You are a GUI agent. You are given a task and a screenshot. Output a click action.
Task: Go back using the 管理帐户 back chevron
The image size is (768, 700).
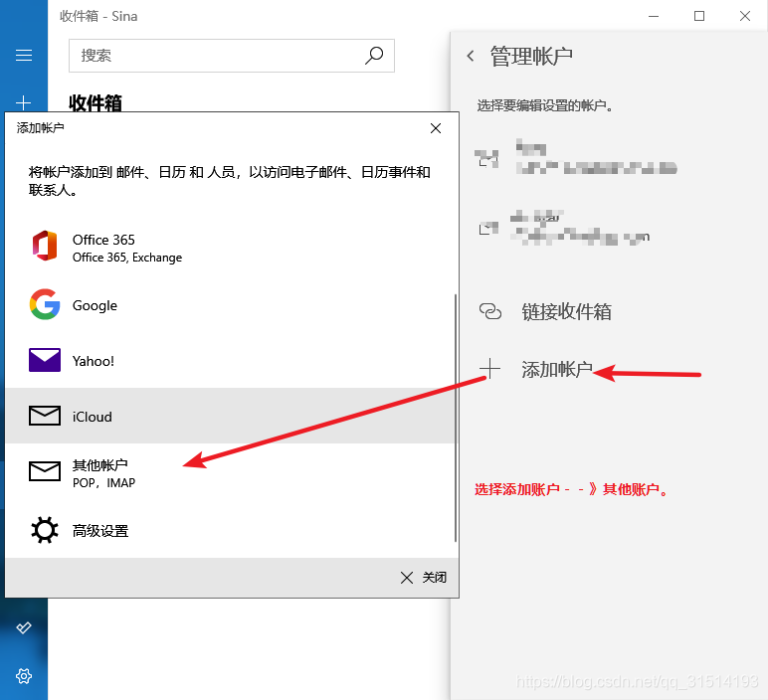tap(471, 56)
